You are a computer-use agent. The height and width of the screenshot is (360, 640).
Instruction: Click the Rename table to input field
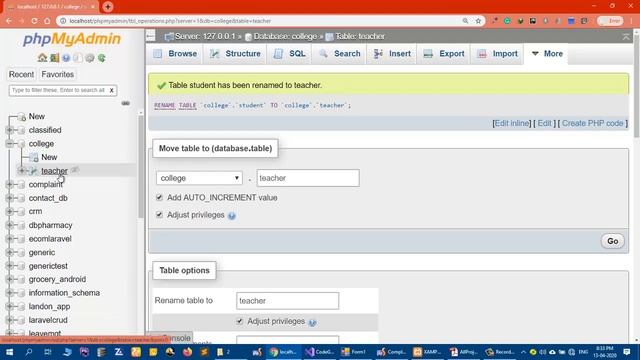287,301
